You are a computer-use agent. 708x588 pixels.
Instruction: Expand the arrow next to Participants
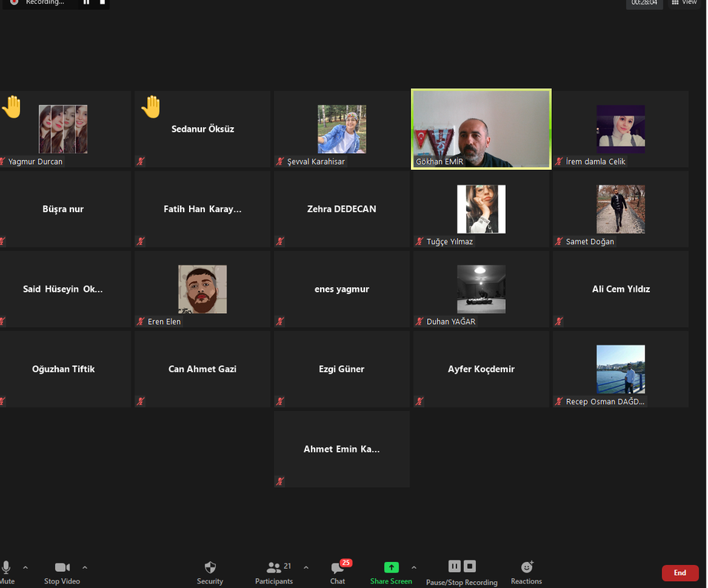[x=306, y=567]
